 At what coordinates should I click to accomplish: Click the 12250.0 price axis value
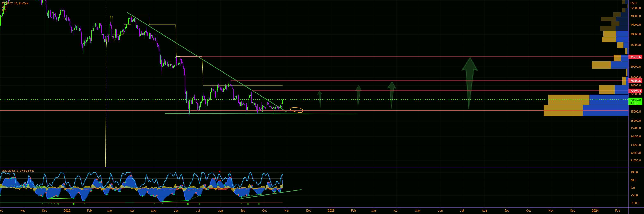click(636, 153)
